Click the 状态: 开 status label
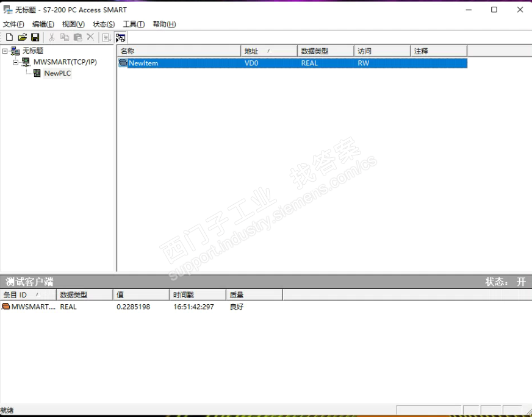 [x=506, y=282]
